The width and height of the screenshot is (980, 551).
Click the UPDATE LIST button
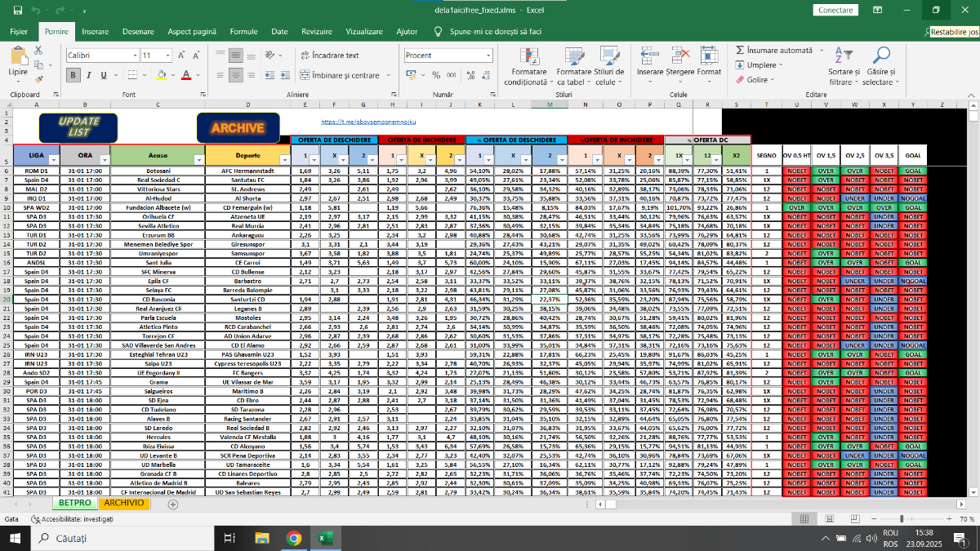78,127
